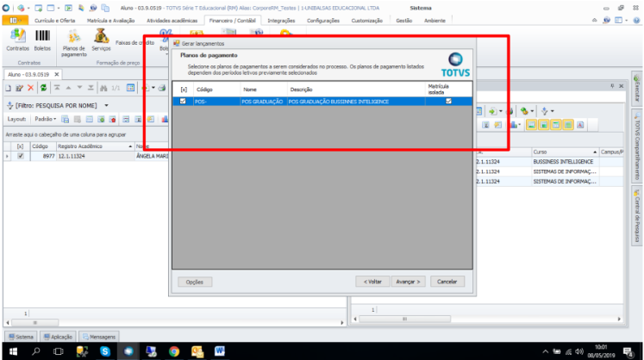Expand the PESQUISA POR NOME filter dropdown
Viewport: 644px width, 360px height.
click(106, 105)
